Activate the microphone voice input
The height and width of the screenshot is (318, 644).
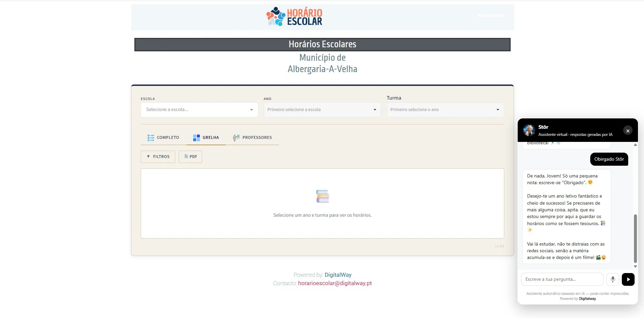coord(613,279)
